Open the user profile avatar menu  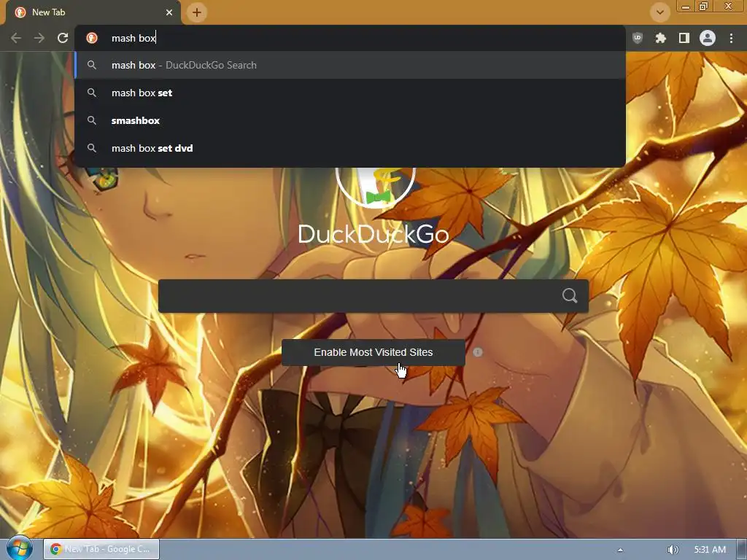(x=708, y=38)
